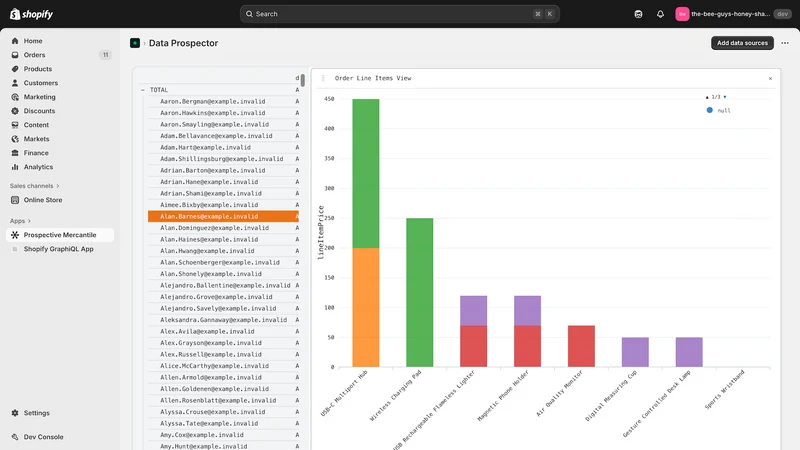
Task: Go to next legend page arrow
Action: [x=725, y=97]
